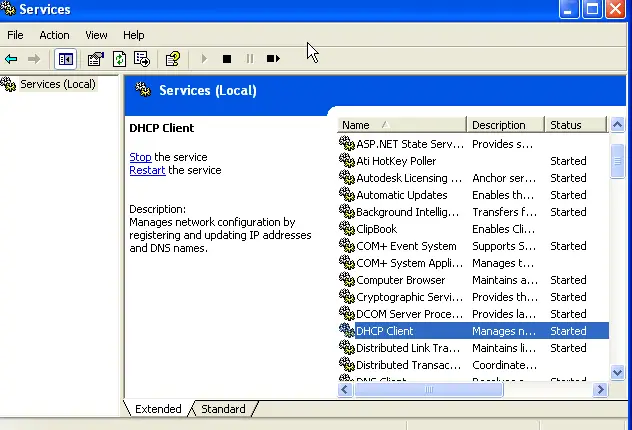The width and height of the screenshot is (632, 430).
Task: Sort by the Description column header
Action: (x=505, y=125)
